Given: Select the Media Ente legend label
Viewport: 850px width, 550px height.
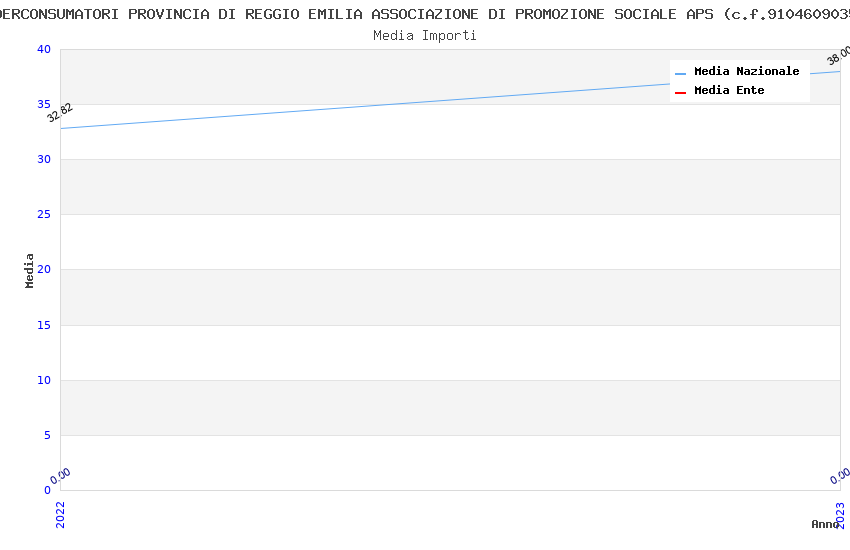Looking at the screenshot, I should (729, 91).
